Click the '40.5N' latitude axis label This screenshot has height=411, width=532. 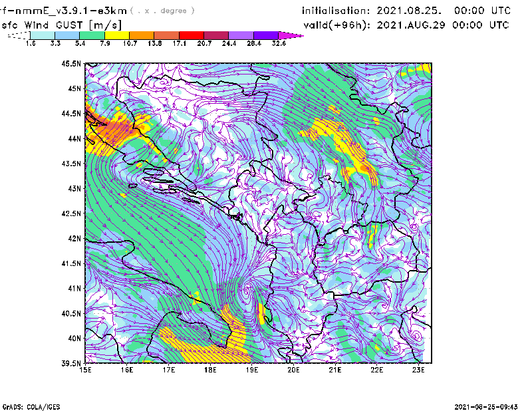pos(71,313)
